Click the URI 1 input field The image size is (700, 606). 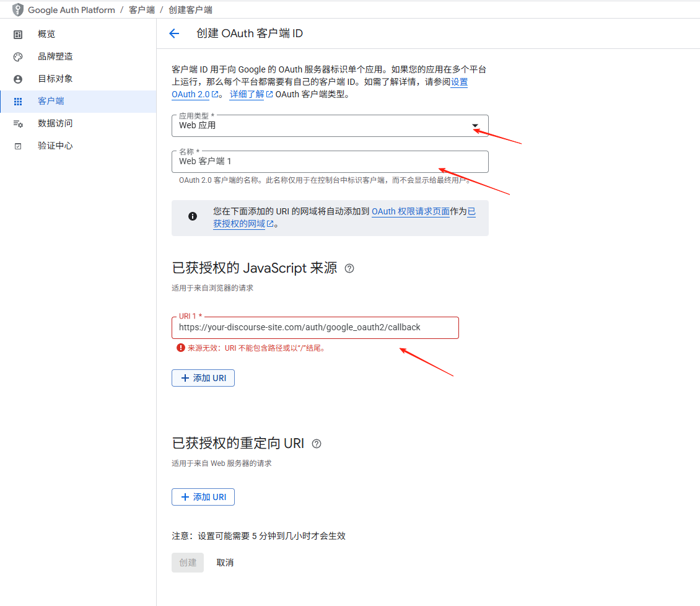pos(315,328)
